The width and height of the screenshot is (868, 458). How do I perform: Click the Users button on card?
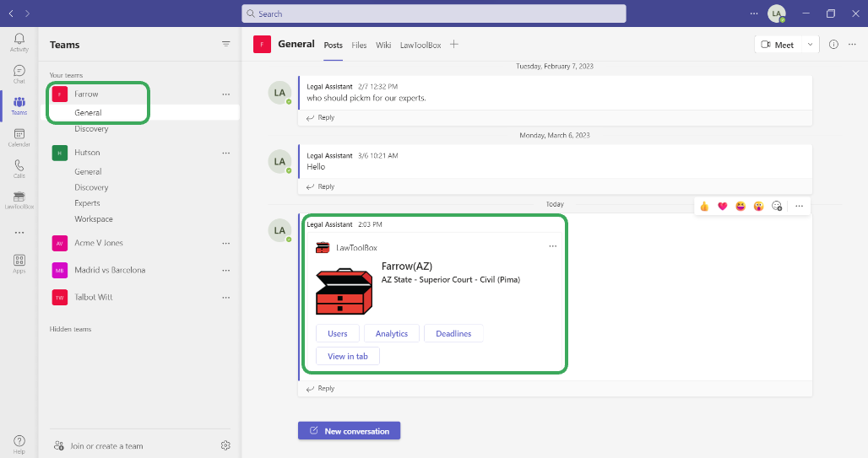(x=338, y=333)
